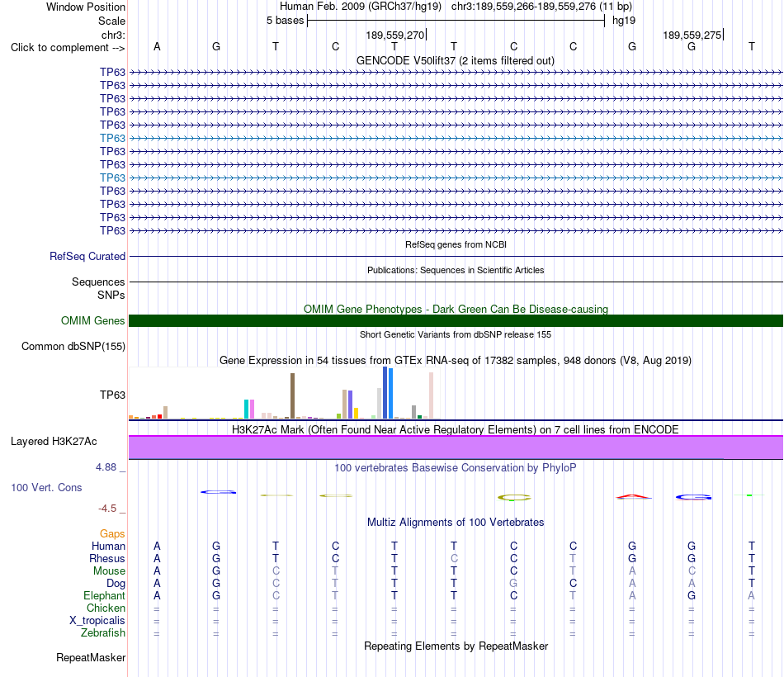Viewport: 784px width, 677px height.
Task: Click the red A logo in the PhyloP track
Action: pos(633,497)
